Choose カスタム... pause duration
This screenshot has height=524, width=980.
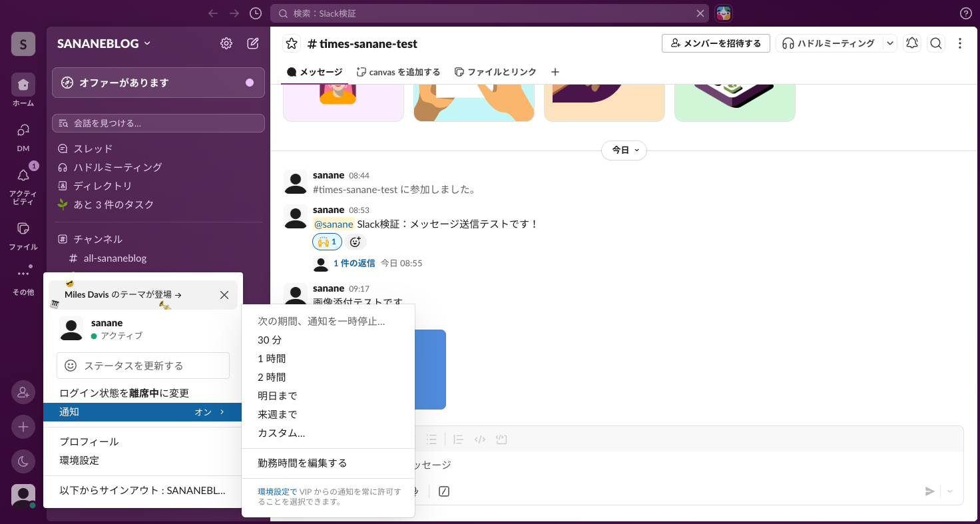point(328,433)
